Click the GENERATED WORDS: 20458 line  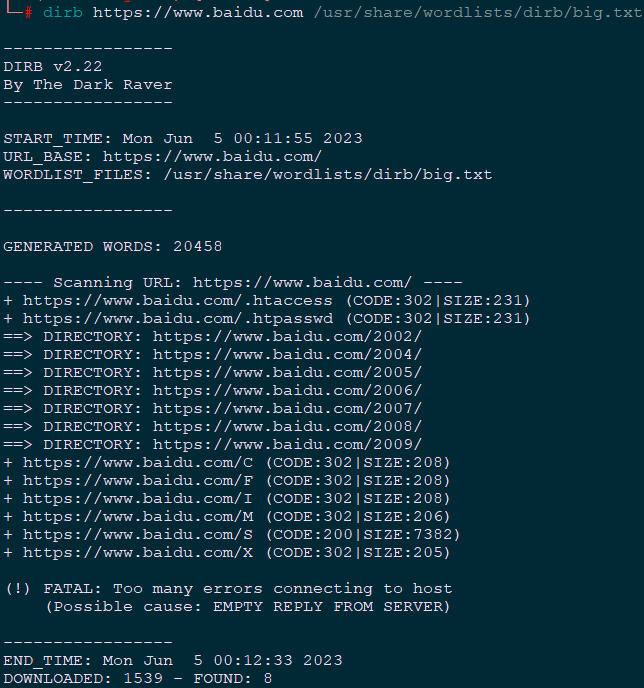pyautogui.click(x=112, y=246)
